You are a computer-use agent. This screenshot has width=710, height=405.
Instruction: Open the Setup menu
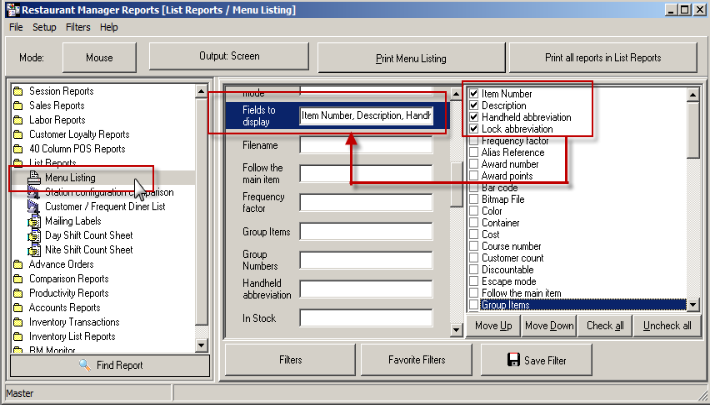44,27
